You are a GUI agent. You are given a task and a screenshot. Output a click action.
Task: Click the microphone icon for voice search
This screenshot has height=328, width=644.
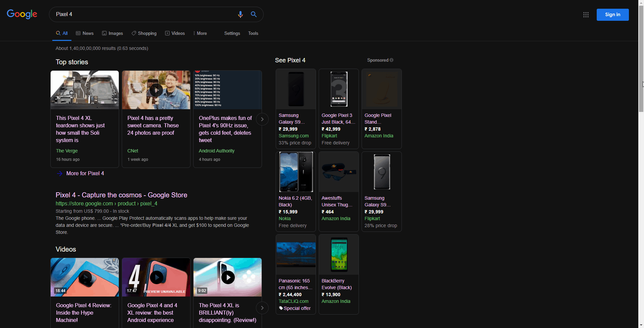pyautogui.click(x=240, y=14)
